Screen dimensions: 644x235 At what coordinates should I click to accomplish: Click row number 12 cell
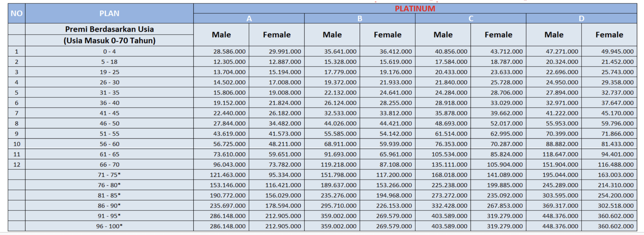coord(17,164)
